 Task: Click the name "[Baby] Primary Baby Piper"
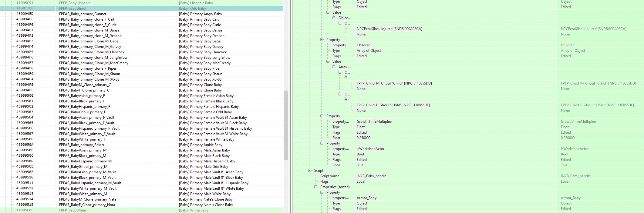[200, 68]
